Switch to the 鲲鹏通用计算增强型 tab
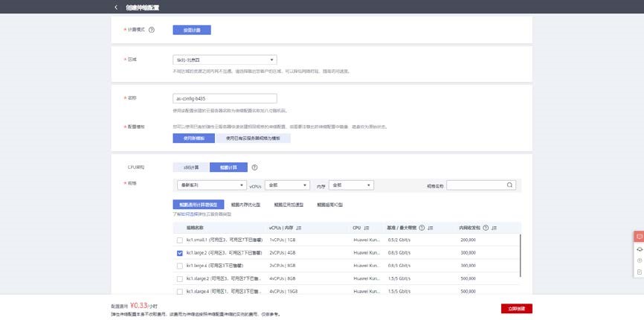This screenshot has height=320, width=644. (x=199, y=205)
